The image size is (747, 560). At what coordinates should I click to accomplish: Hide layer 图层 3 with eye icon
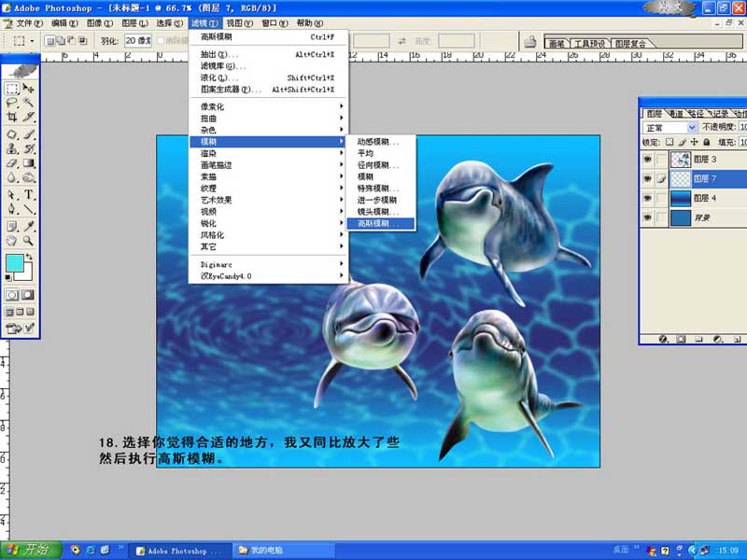point(647,159)
